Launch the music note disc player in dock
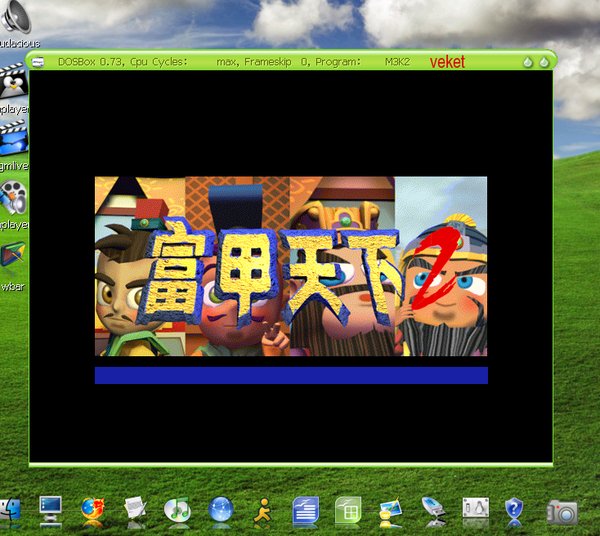600x536 pixels. coord(177,510)
